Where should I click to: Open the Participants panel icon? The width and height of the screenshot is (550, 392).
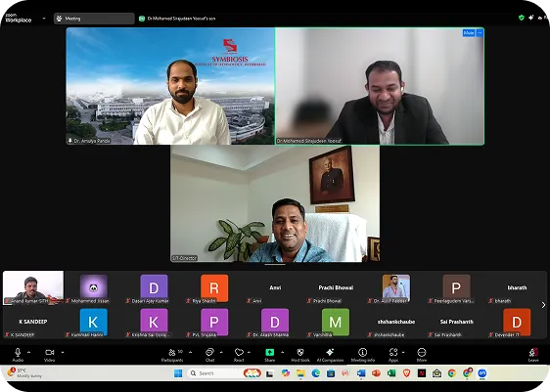click(x=172, y=352)
